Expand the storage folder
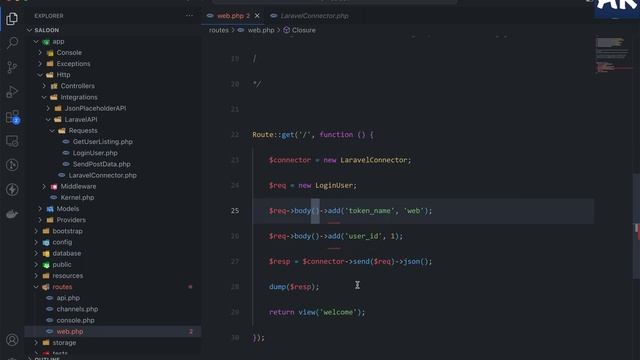This screenshot has width=640, height=360. point(36,342)
